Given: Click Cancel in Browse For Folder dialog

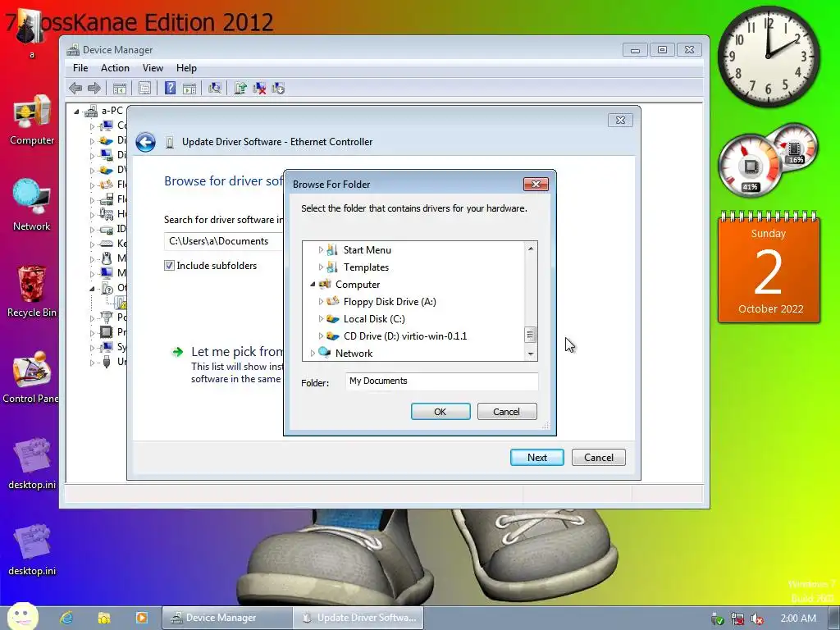Looking at the screenshot, I should [x=507, y=412].
